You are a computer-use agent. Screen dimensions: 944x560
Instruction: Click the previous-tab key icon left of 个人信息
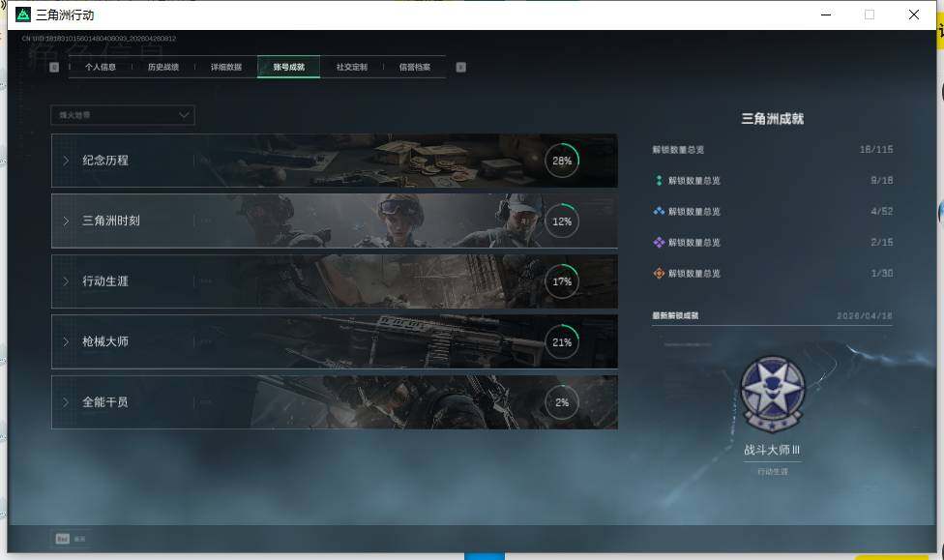click(54, 67)
